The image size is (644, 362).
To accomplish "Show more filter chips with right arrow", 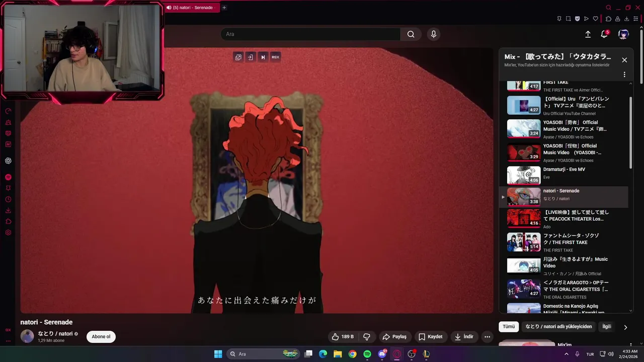I will point(625,327).
